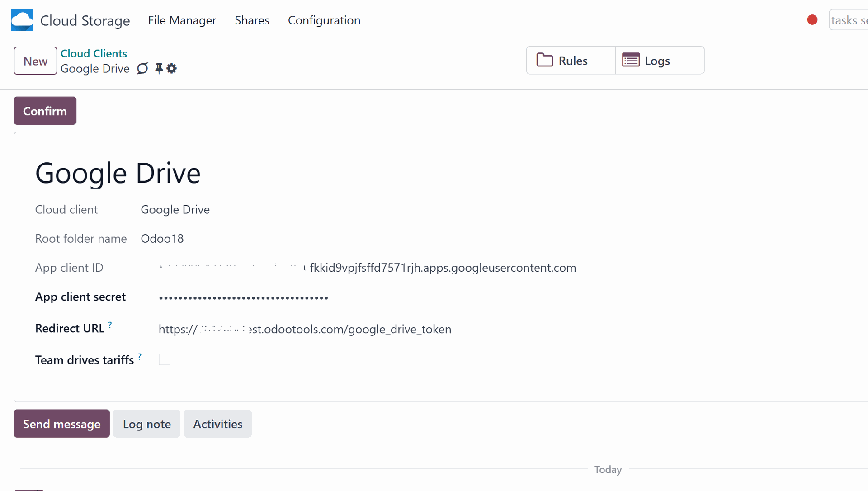868x491 pixels.
Task: Click the Today date separator
Action: (608, 469)
